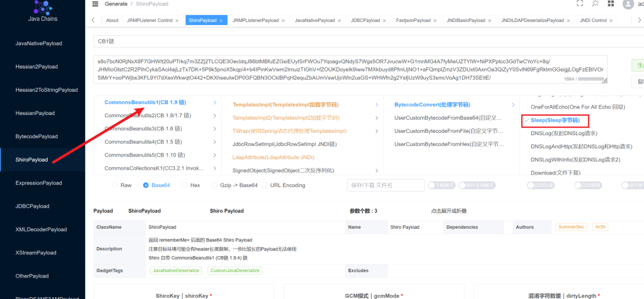Click the Java Chains logo

click(42, 11)
